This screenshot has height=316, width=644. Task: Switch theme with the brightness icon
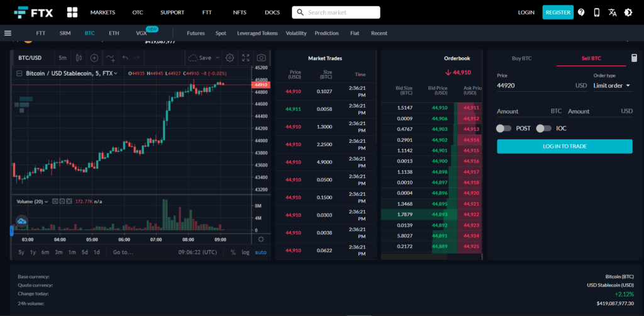point(628,13)
